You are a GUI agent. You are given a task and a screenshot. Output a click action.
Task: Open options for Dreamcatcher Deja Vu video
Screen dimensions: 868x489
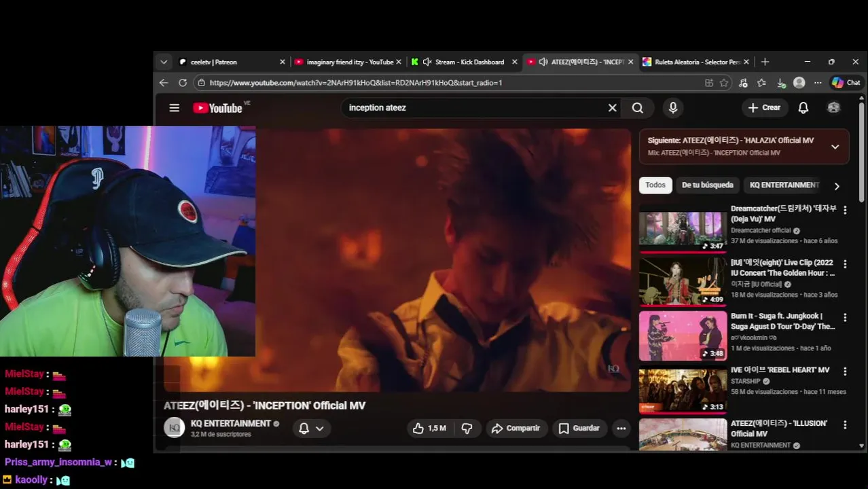(845, 210)
